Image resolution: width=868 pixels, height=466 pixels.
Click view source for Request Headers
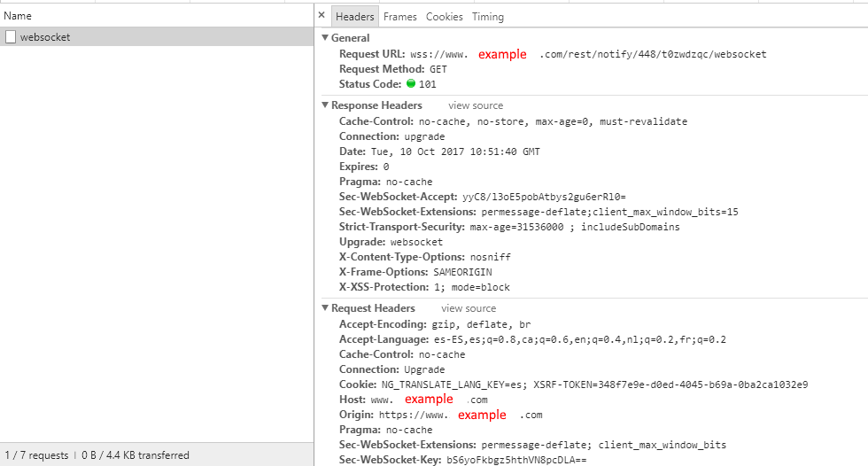pyautogui.click(x=468, y=308)
